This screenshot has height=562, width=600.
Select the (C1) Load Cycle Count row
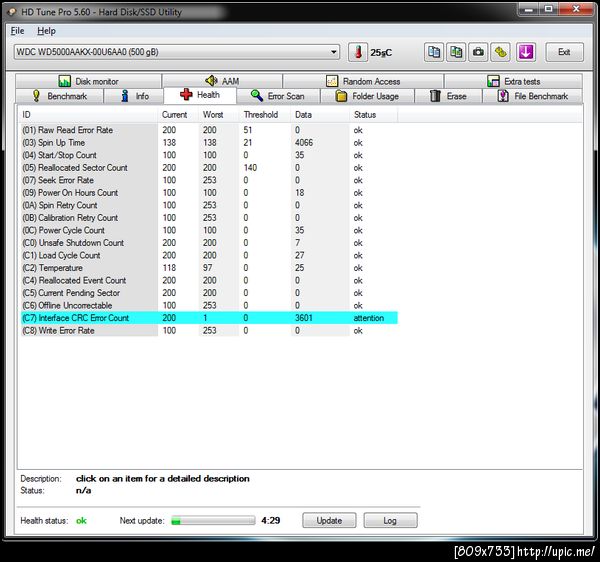coord(209,255)
